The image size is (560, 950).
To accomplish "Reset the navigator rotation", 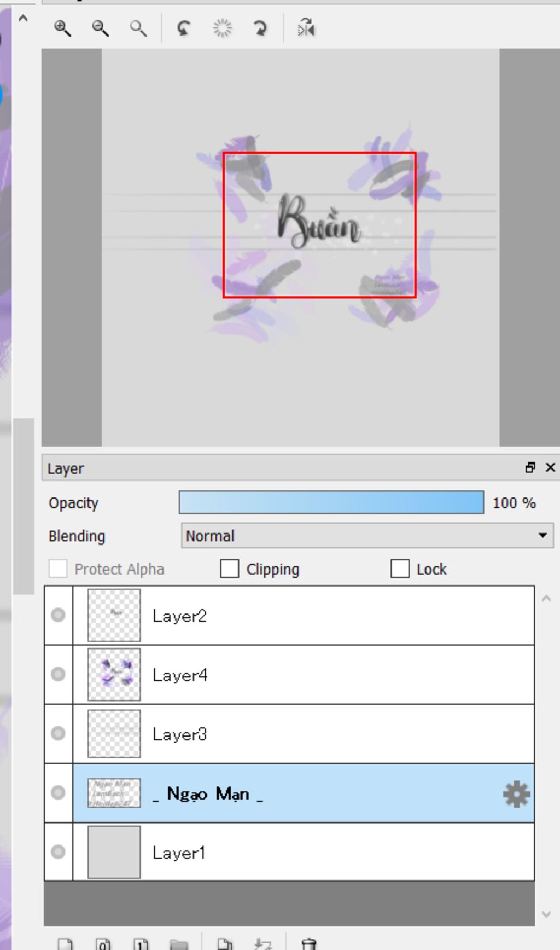I will (x=222, y=28).
